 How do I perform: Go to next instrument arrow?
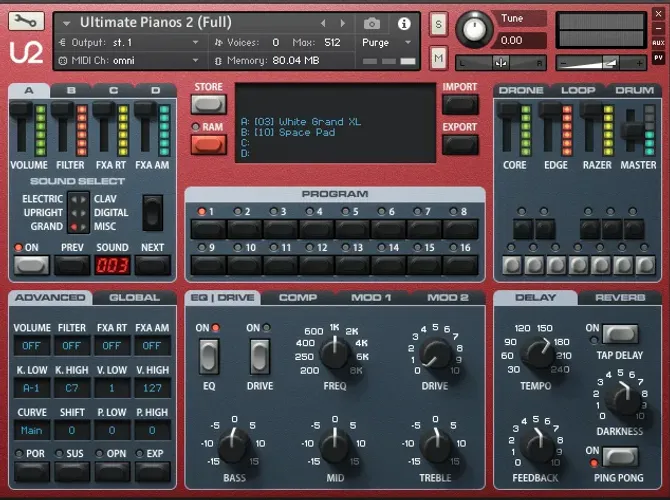342,23
